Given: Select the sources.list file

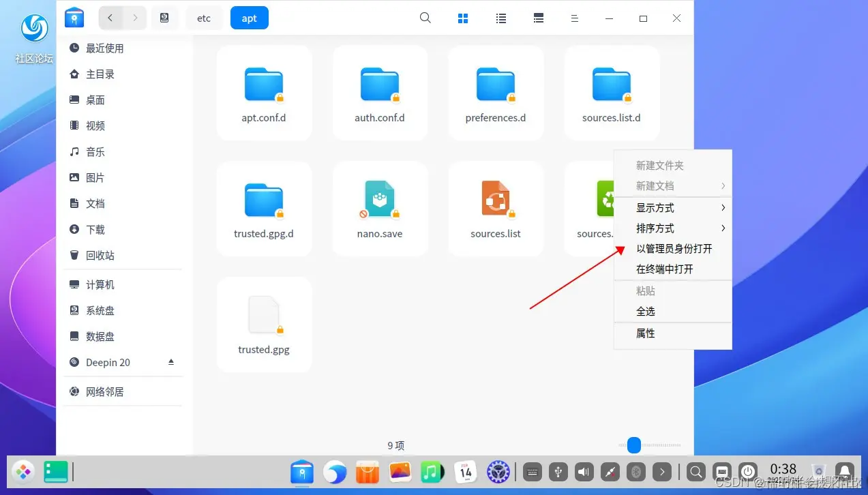Looking at the screenshot, I should tap(496, 209).
